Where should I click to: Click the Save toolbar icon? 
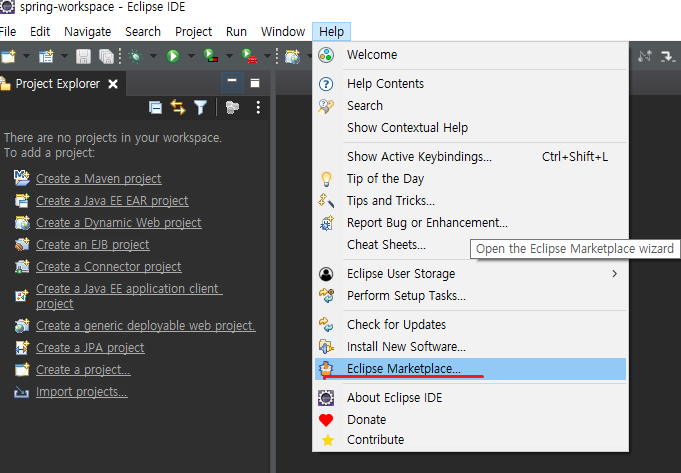[x=83, y=56]
